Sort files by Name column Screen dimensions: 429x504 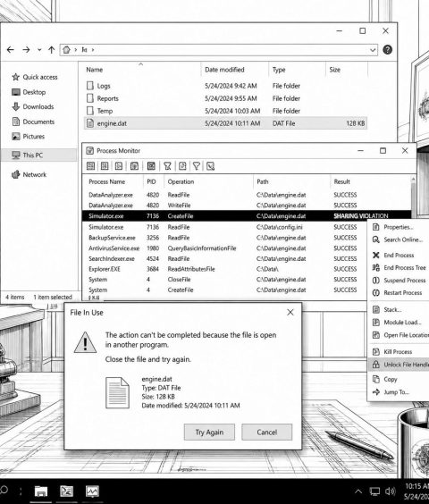(x=94, y=70)
